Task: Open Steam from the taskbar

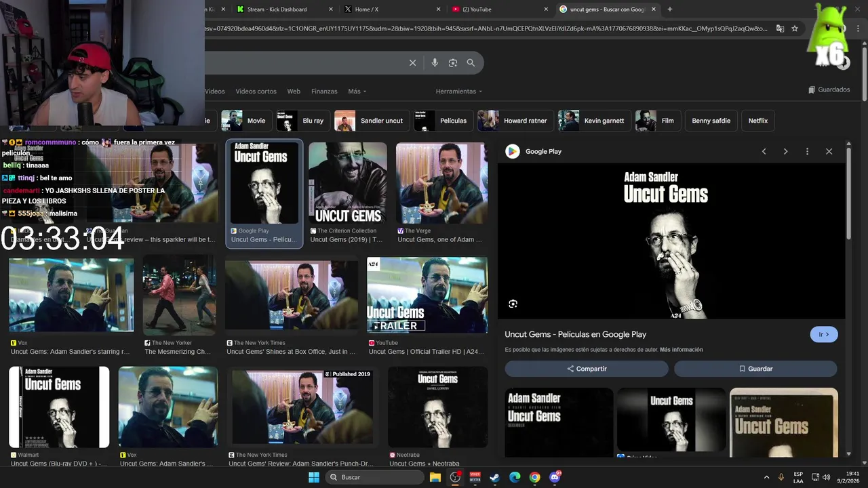Action: (495, 477)
